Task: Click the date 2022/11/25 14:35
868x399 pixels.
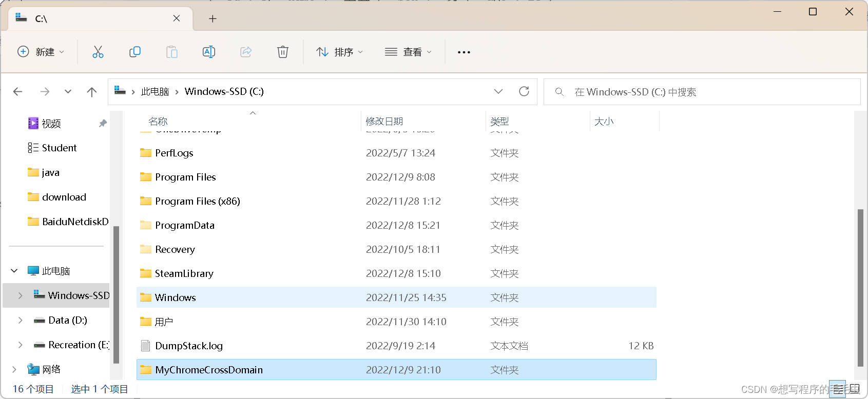Action: tap(406, 297)
